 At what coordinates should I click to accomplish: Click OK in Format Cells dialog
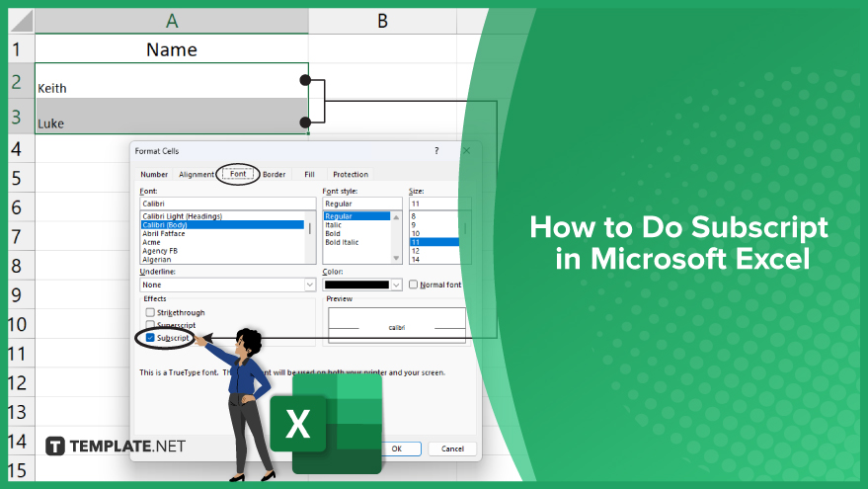coord(397,448)
